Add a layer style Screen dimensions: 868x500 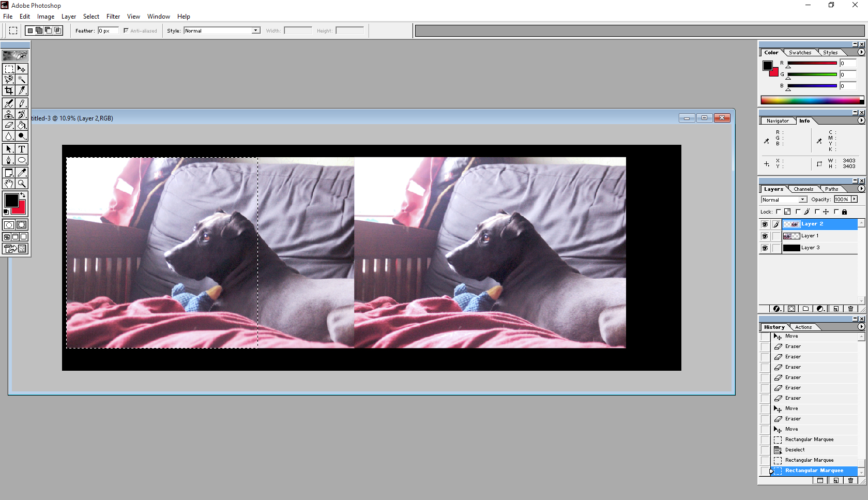click(776, 309)
